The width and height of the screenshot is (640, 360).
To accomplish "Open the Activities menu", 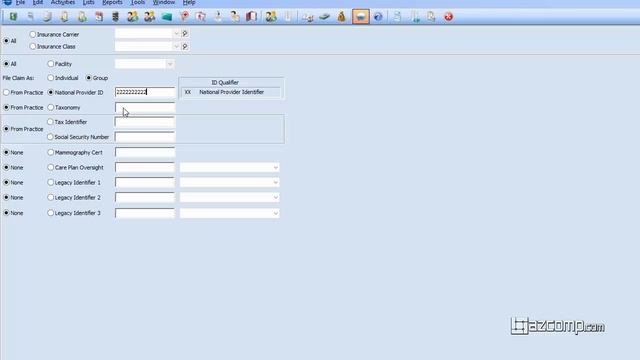I will coord(63,2).
